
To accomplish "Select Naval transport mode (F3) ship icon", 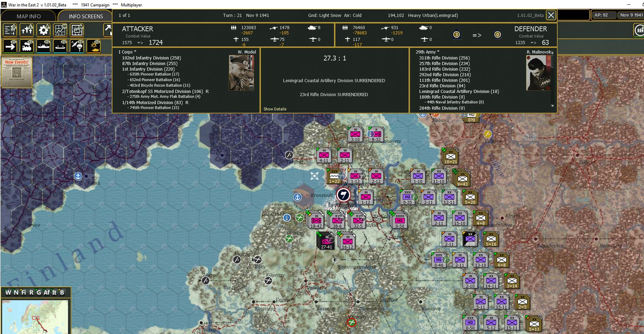I will [43, 46].
